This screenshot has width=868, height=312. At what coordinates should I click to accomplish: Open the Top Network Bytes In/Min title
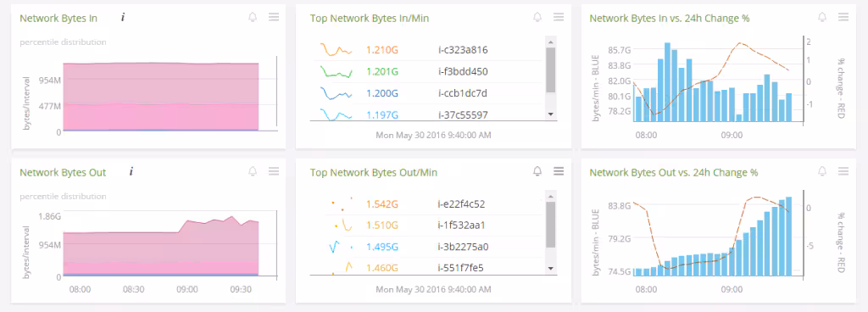[370, 18]
